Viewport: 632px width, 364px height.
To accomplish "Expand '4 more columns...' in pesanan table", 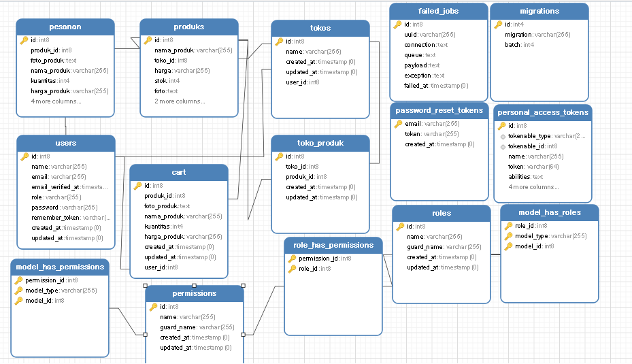I will tap(56, 101).
